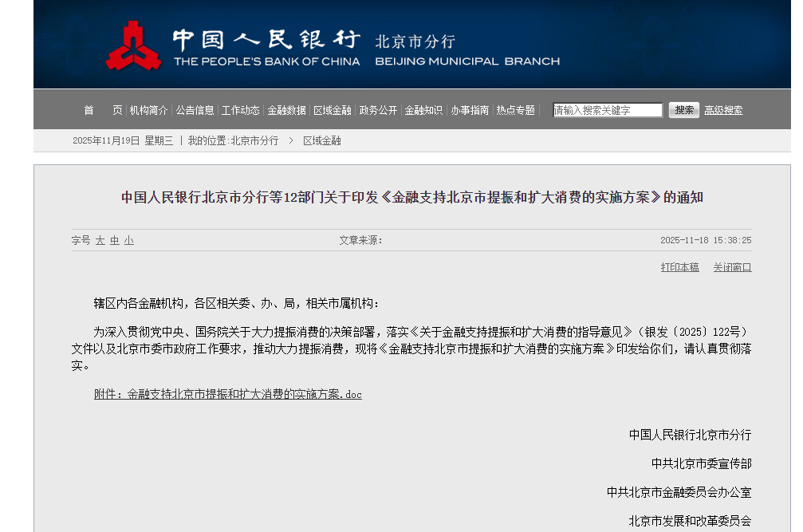Go to the 金融知识 section
This screenshot has height=532, width=803.
click(423, 110)
